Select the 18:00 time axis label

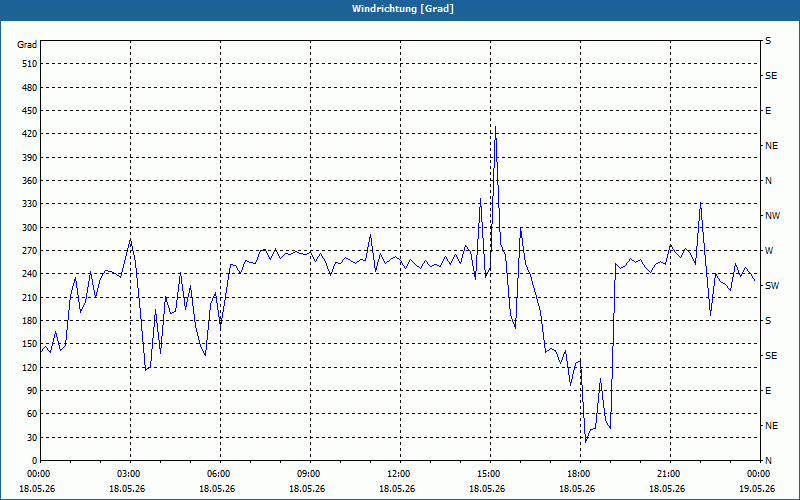[578, 474]
